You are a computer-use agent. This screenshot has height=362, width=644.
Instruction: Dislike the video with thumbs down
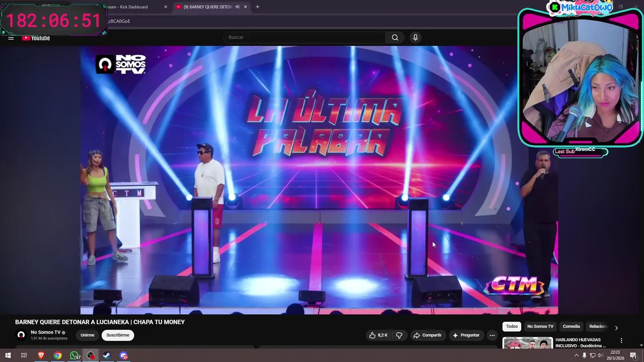399,335
